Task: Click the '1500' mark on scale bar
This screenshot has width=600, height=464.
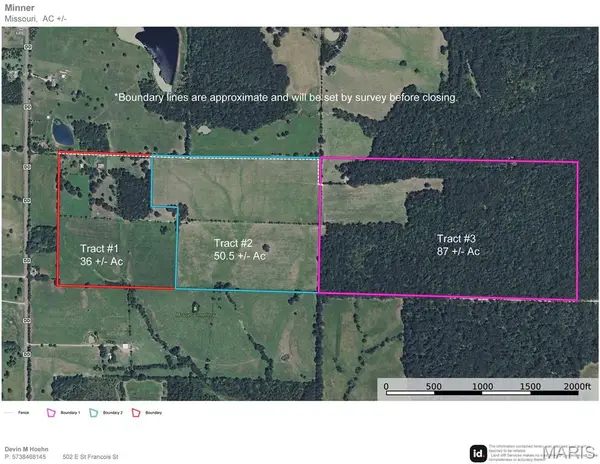Action: click(530, 386)
